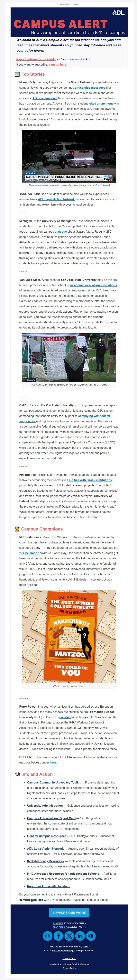Open the Campus Antisemitism Report Card
Image resolution: width=137 pixels, height=980 pixels.
pyautogui.click(x=51, y=818)
